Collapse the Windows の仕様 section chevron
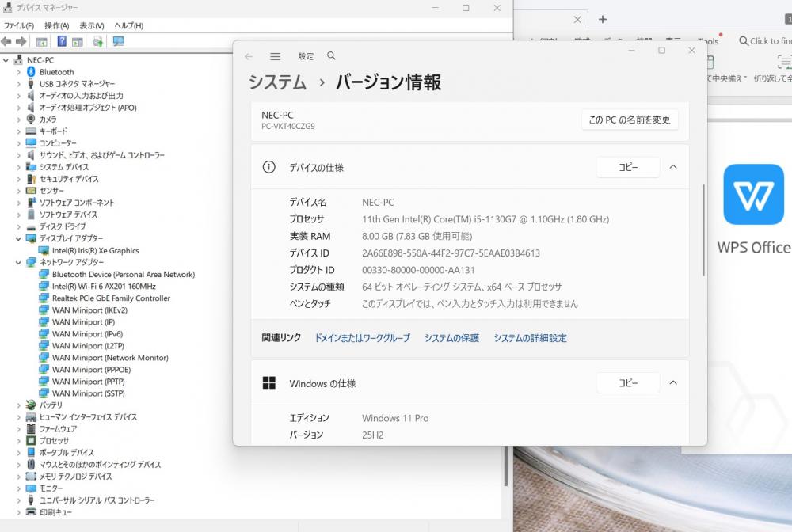Screen dimensions: 792x532 click(673, 383)
